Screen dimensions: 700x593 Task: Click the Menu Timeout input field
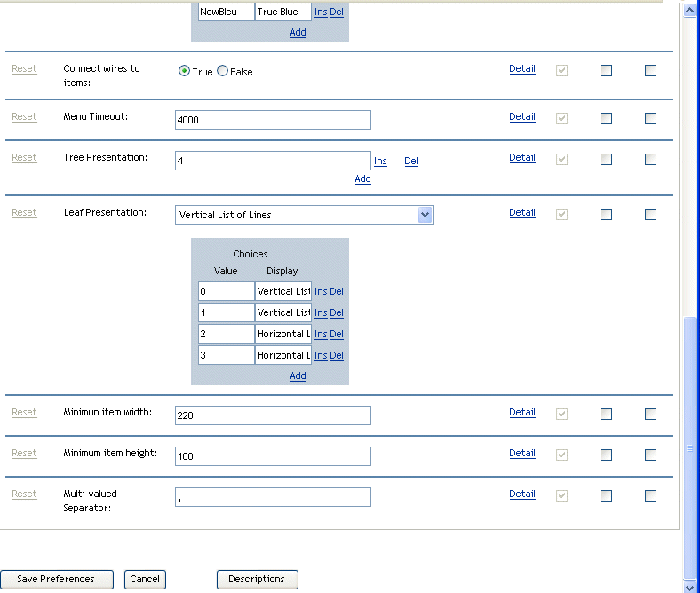coord(273,120)
